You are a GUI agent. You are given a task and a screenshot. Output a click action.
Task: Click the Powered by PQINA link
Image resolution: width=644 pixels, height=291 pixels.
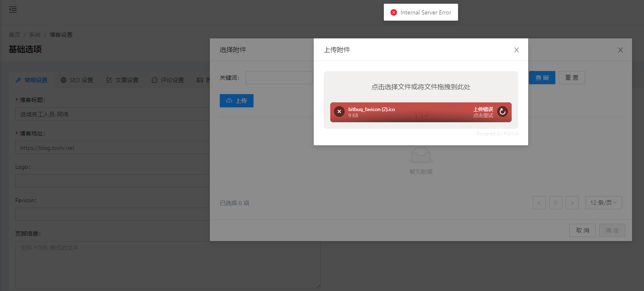(x=497, y=133)
